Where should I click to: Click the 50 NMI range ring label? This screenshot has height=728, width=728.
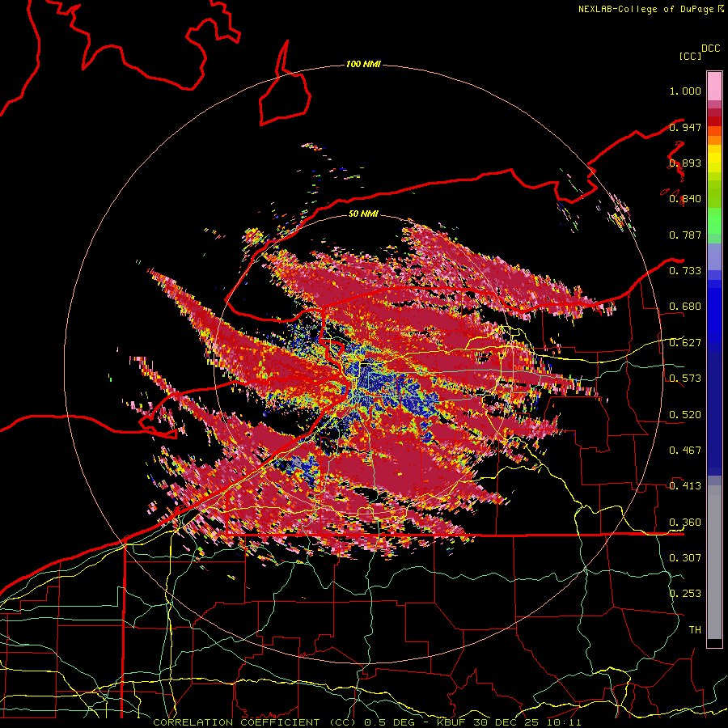[363, 214]
